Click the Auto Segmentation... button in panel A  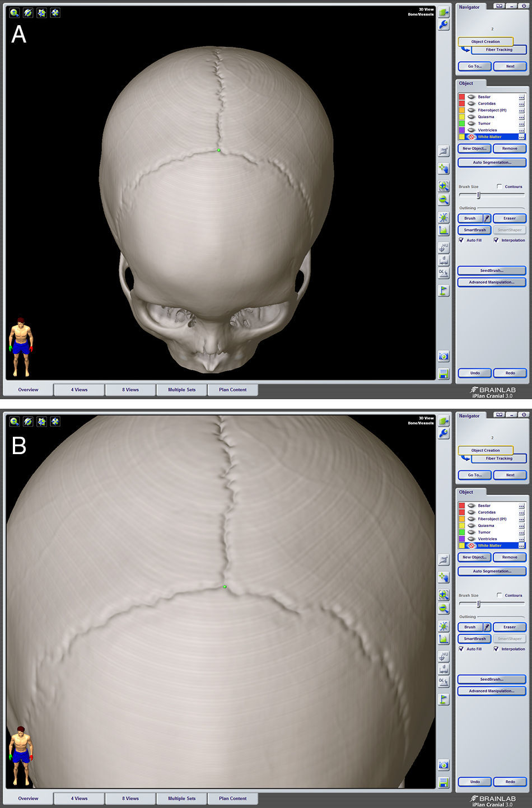pos(492,162)
